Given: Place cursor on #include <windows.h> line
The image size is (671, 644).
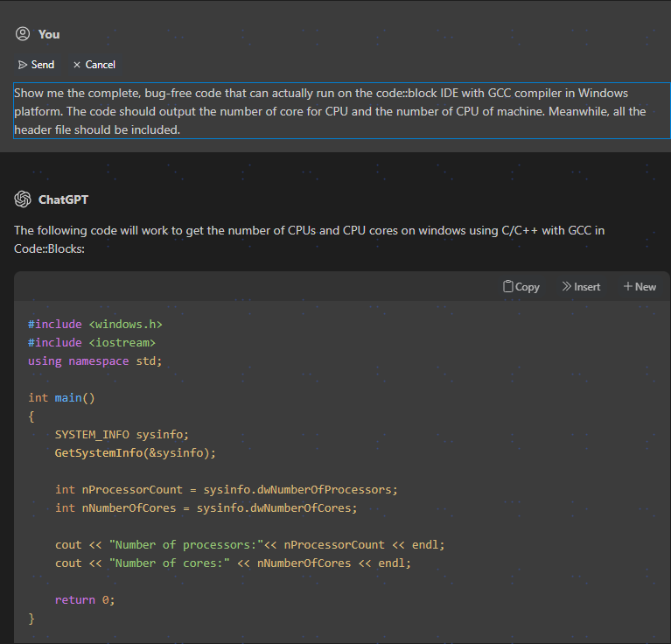Looking at the screenshot, I should [95, 325].
